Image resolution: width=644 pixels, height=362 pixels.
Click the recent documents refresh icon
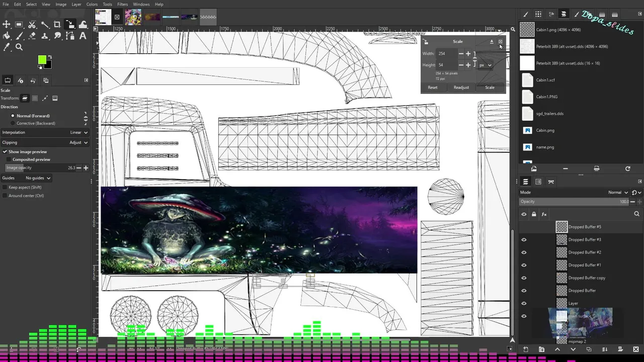627,169
